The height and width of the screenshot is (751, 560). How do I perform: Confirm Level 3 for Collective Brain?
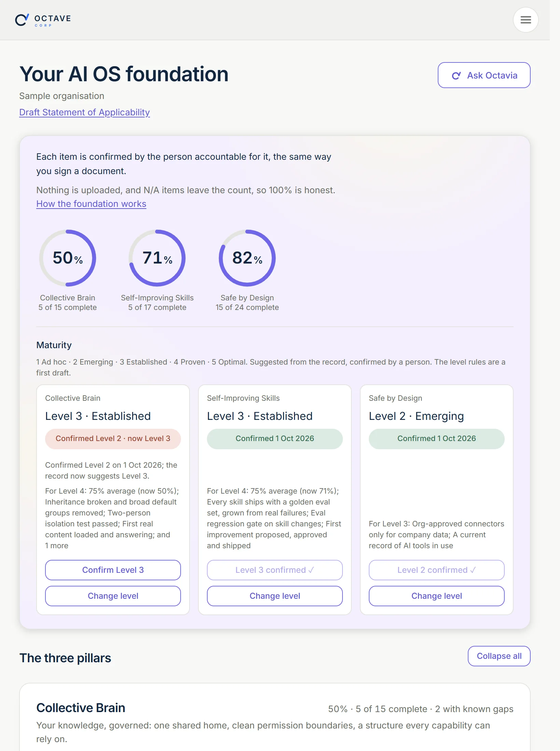click(113, 570)
